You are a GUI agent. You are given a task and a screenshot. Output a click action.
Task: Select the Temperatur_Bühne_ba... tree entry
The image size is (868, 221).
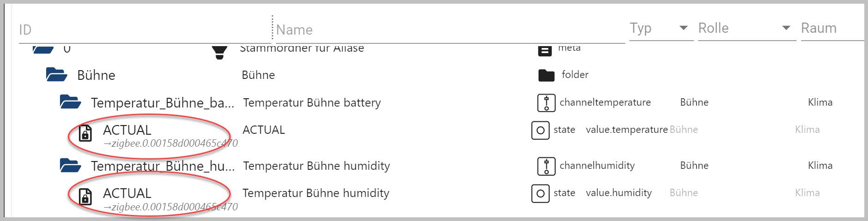click(x=162, y=102)
